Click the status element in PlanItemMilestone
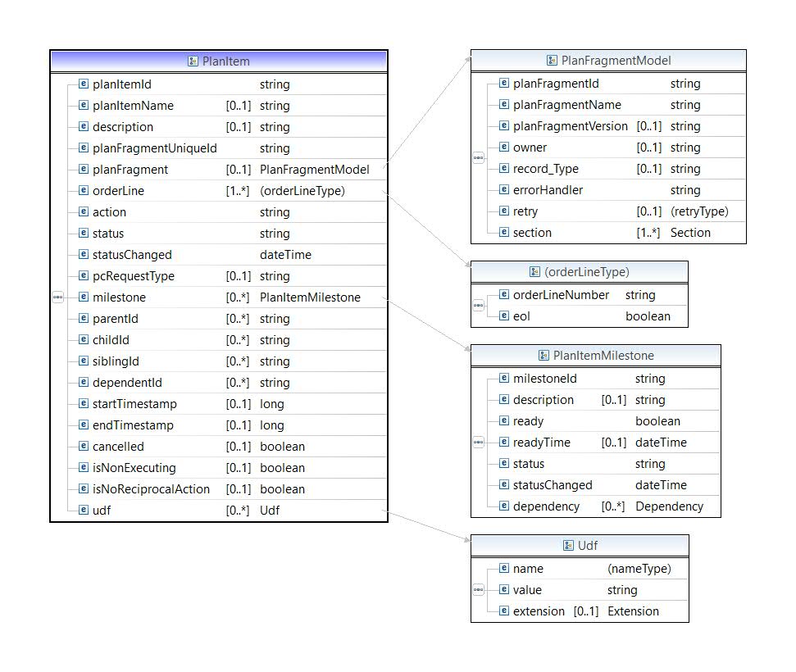 tap(529, 464)
